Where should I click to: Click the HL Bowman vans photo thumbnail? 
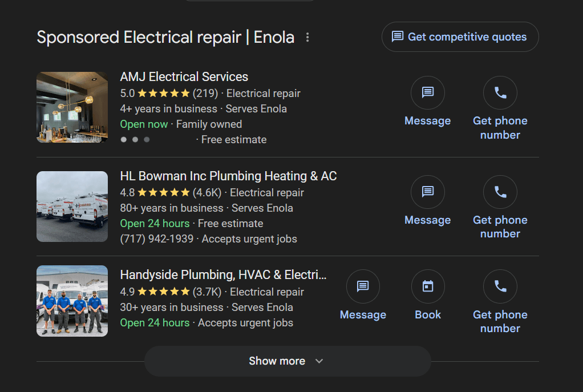tap(72, 207)
